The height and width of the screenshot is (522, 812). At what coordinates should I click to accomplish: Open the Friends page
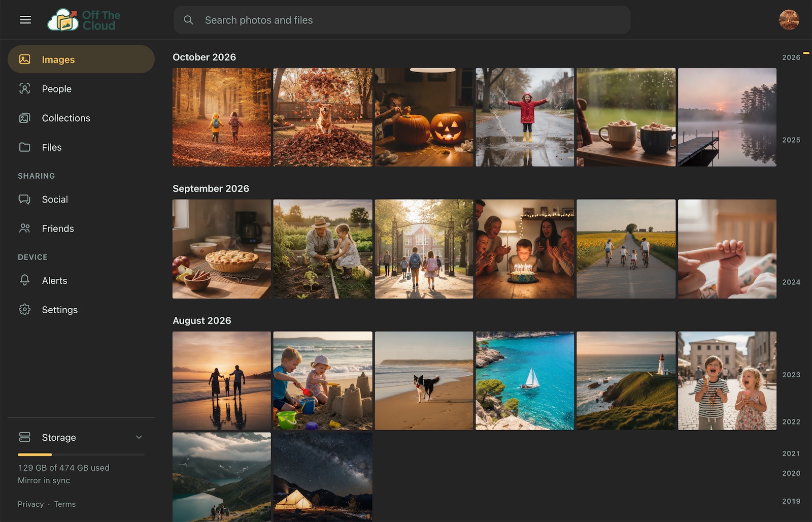tap(81, 229)
